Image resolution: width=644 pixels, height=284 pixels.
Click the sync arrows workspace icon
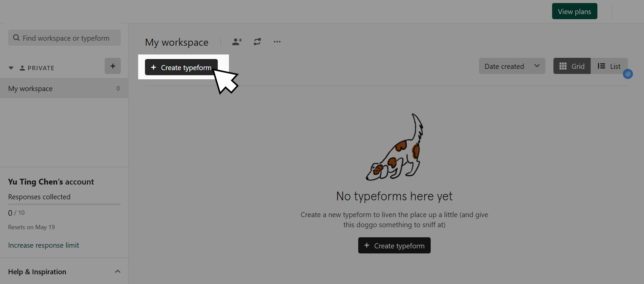coord(257,42)
